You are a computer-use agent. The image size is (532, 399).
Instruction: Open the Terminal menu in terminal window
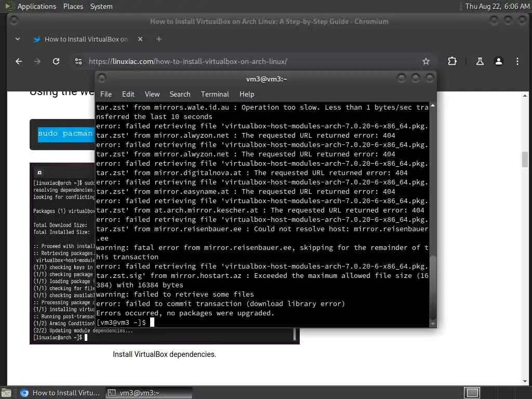click(215, 95)
